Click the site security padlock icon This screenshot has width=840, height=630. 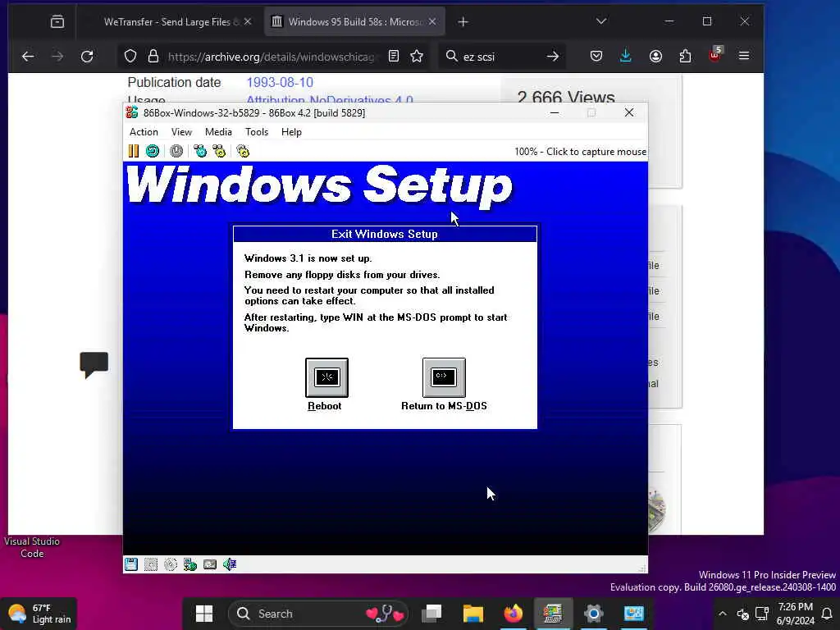tap(153, 57)
